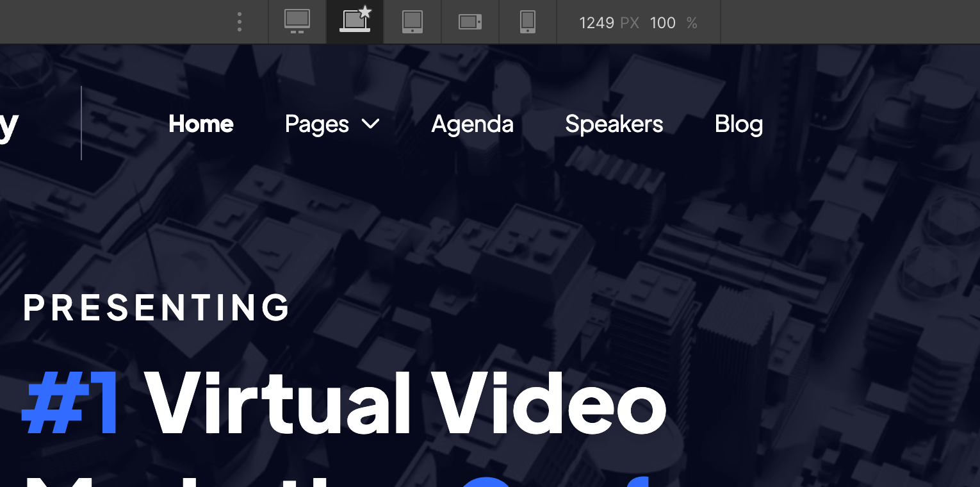The width and height of the screenshot is (980, 487).
Task: Select the Desktop breakpoint icon
Action: point(297,21)
